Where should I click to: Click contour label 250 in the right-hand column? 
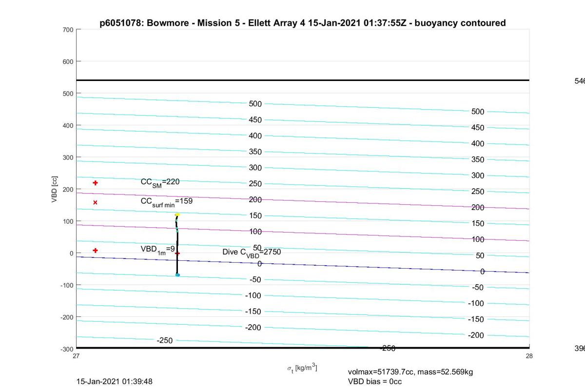coord(478,192)
